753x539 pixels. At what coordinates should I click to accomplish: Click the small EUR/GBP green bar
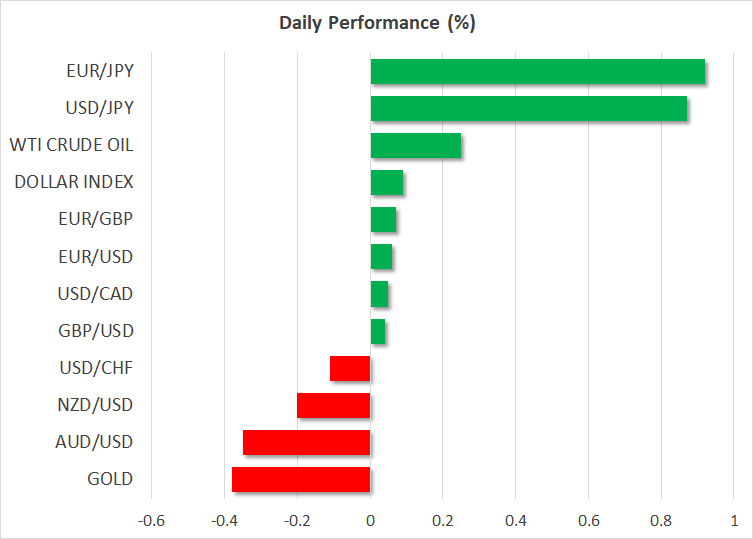coord(383,220)
